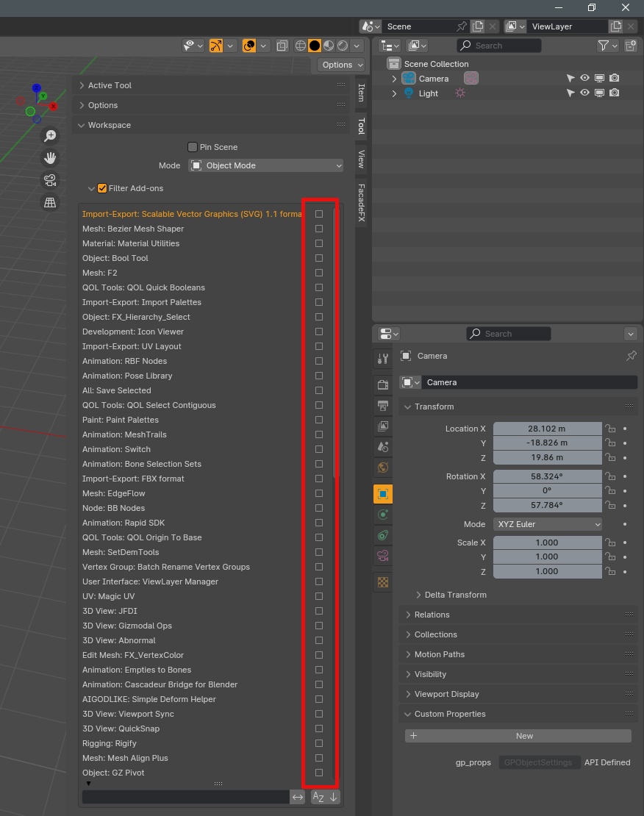Switch perspective/orthographic with the grid icon
This screenshot has width=644, height=816.
tap(50, 202)
